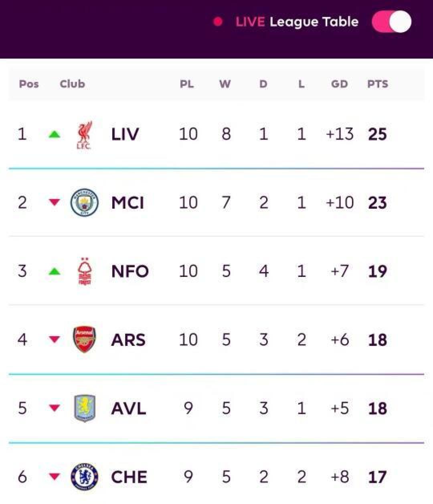Select the GD column header
The image size is (433, 504).
point(339,84)
